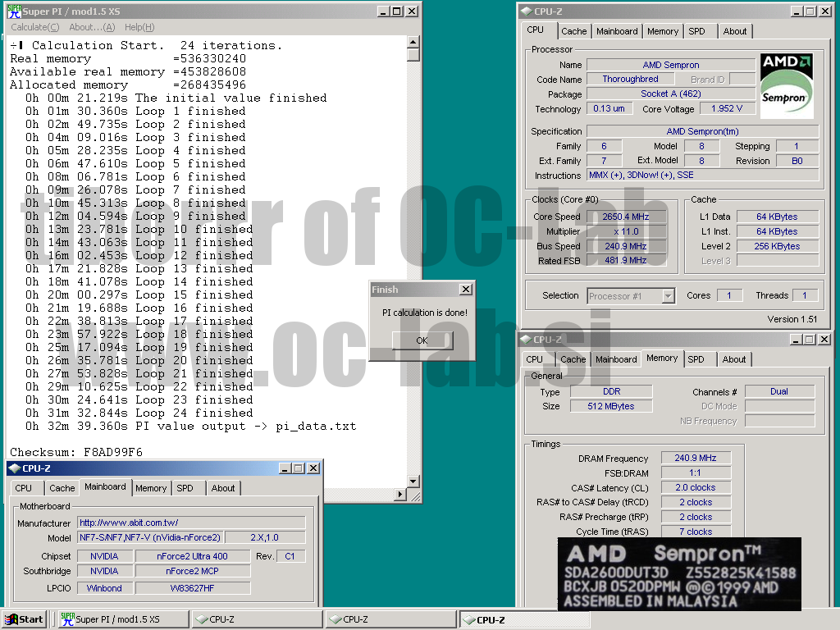
Task: Open About tab in bottom-left CPU-Z window
Action: [223, 488]
